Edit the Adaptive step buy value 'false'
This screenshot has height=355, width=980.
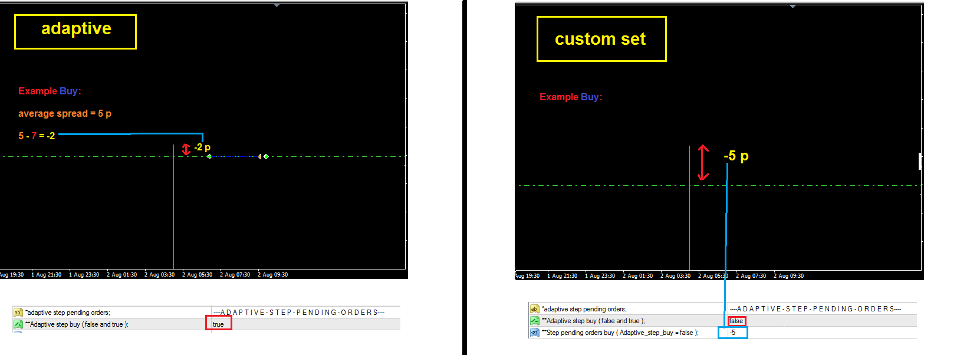click(736, 321)
